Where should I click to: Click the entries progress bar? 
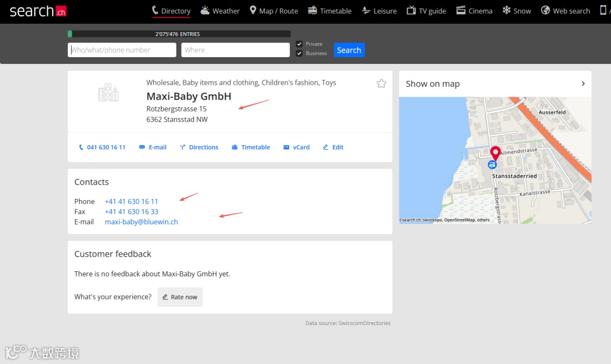tap(179, 34)
